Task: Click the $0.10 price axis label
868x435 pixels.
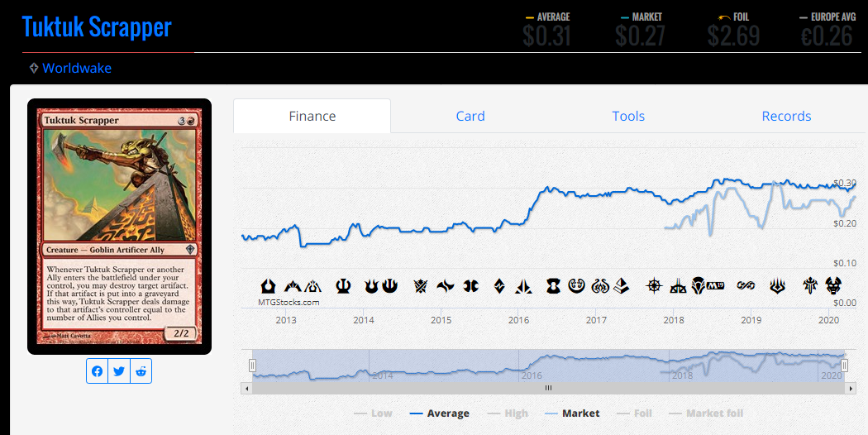Action: (845, 263)
